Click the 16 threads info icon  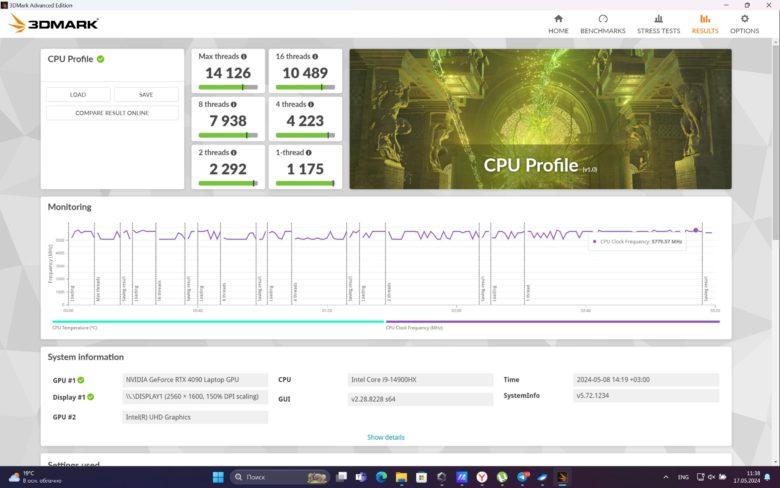pos(315,57)
